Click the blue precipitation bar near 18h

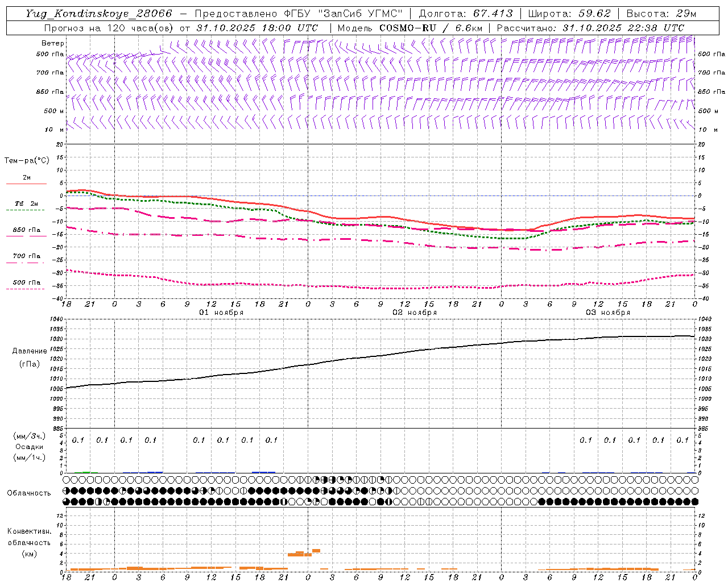pyautogui.click(x=264, y=472)
